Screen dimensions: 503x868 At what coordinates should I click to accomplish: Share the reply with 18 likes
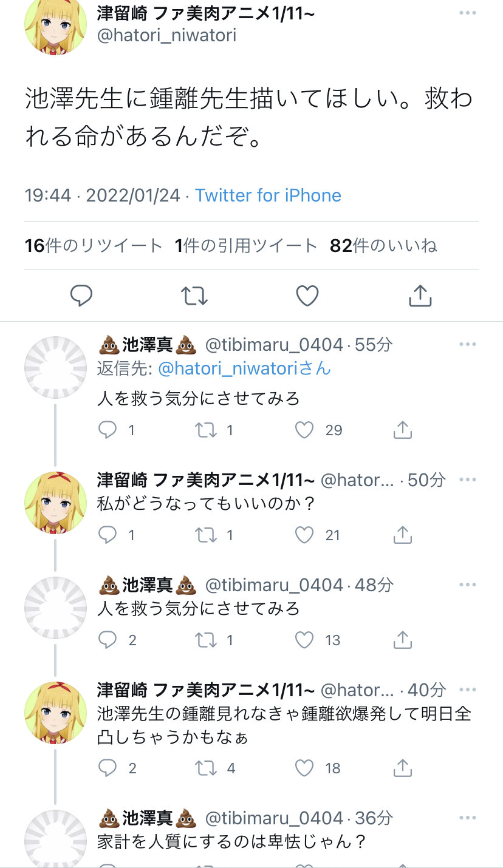tap(403, 768)
